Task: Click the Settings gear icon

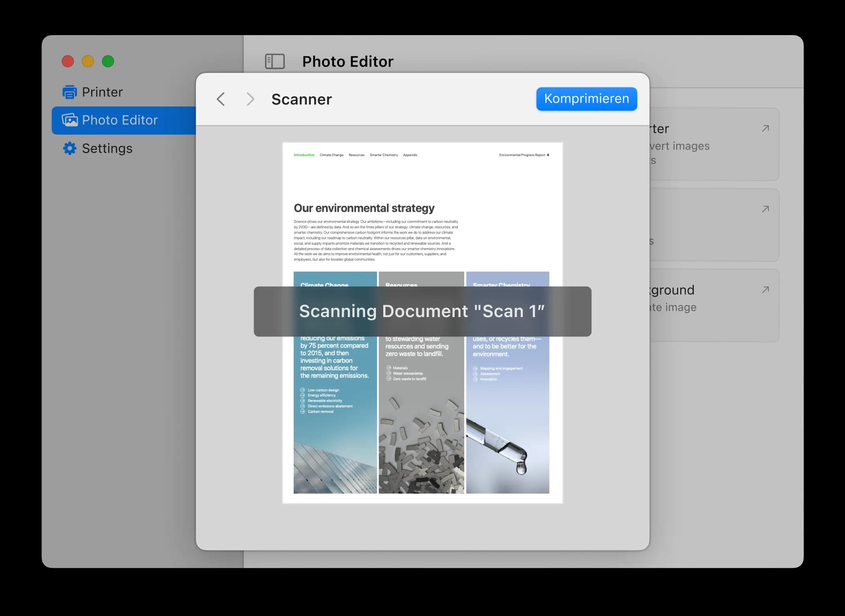Action: coord(70,148)
